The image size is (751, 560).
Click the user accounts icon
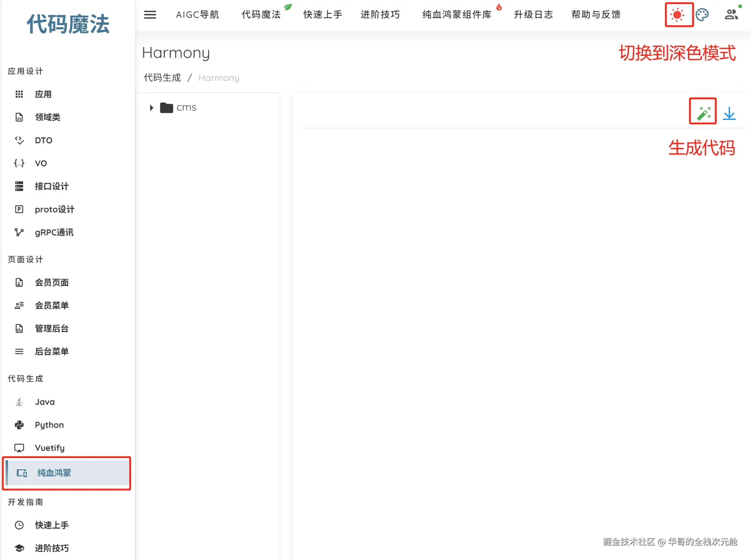pyautogui.click(x=731, y=15)
